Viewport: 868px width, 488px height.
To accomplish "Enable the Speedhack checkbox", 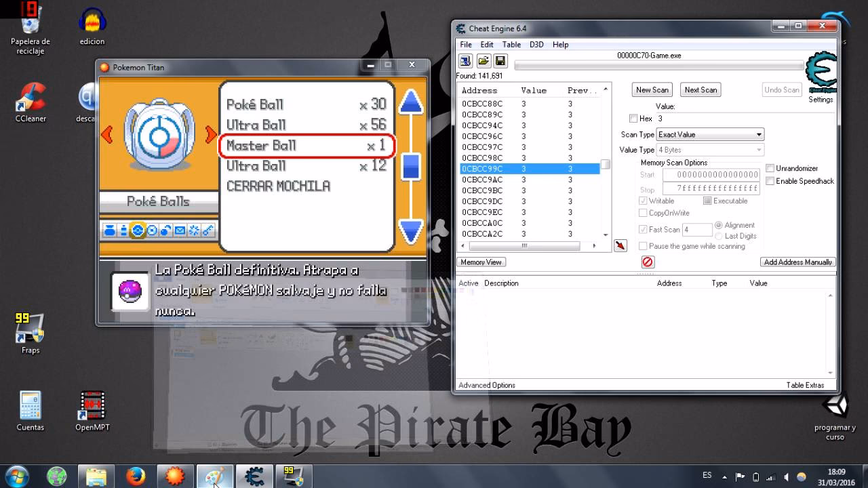I will click(x=770, y=181).
